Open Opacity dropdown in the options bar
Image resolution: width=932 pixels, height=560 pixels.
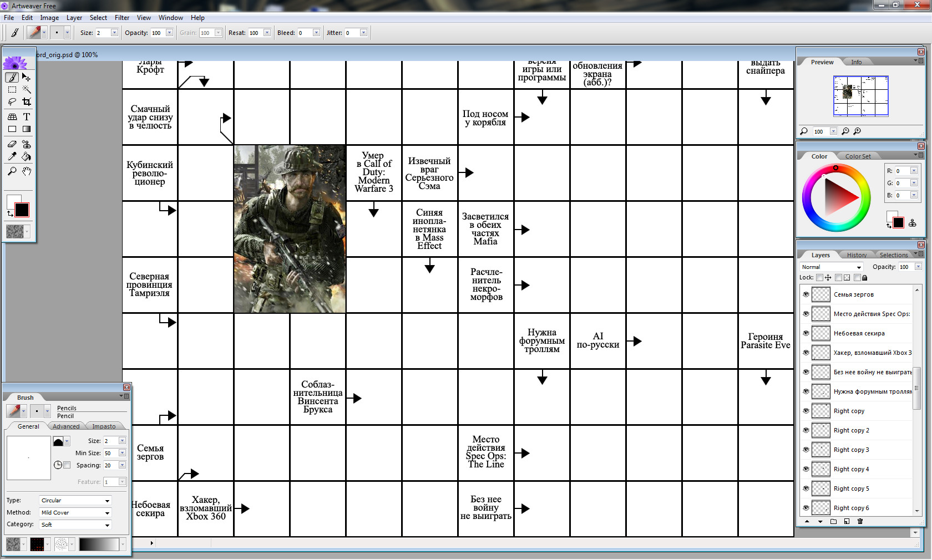[x=170, y=33]
